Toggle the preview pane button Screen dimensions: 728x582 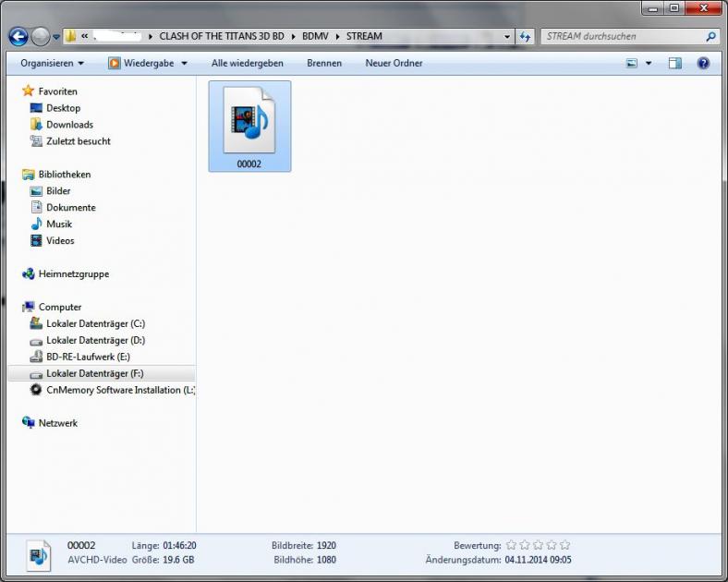click(x=675, y=63)
